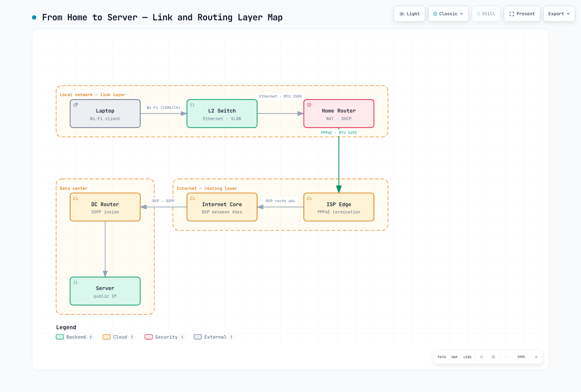Zoom out with the minus icon

click(506, 357)
